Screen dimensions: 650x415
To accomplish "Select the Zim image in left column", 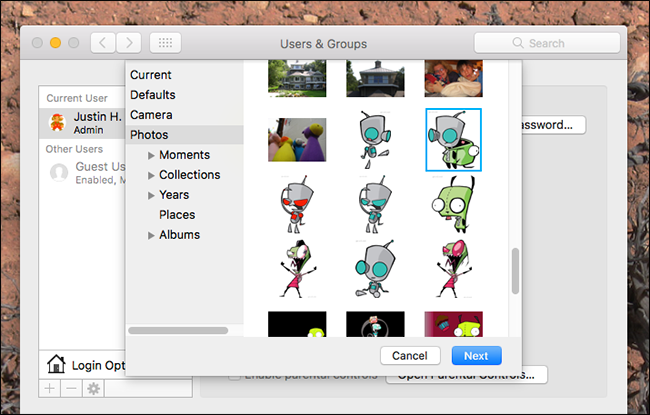I will pyautogui.click(x=297, y=269).
